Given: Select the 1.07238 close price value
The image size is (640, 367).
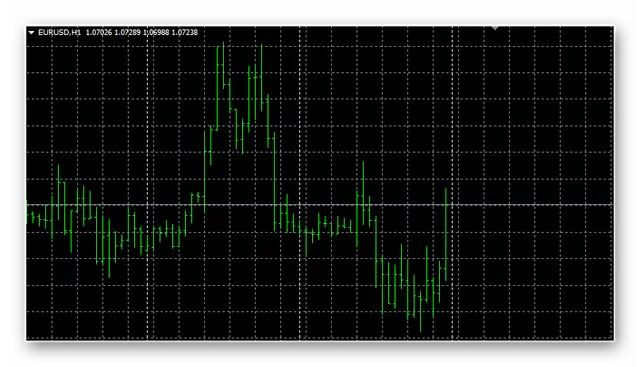Looking at the screenshot, I should pos(184,32).
